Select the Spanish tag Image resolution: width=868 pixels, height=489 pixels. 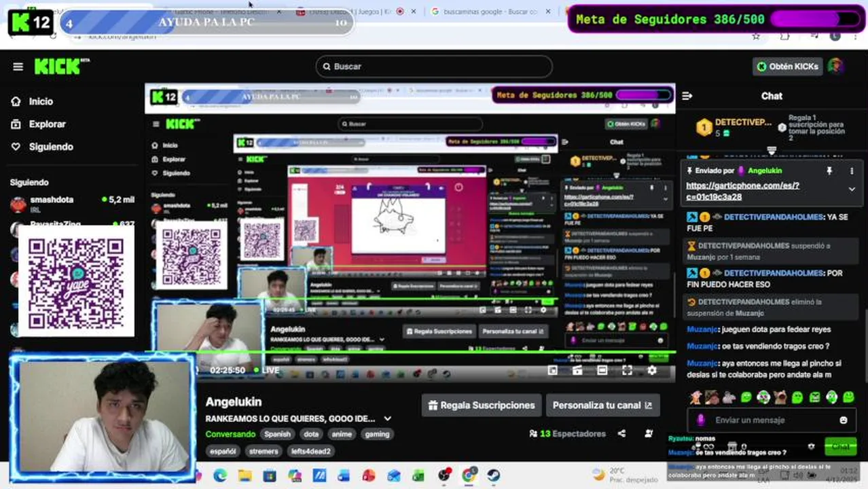point(277,435)
